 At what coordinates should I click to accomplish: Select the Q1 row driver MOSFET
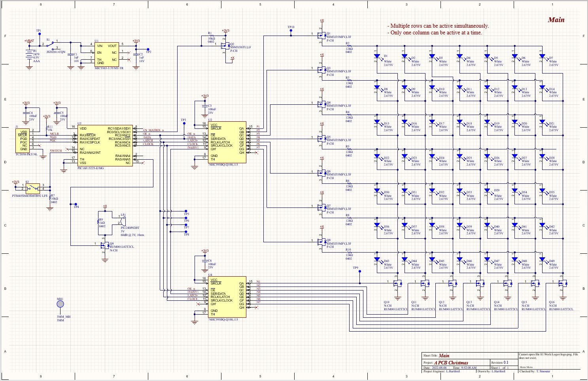point(321,35)
